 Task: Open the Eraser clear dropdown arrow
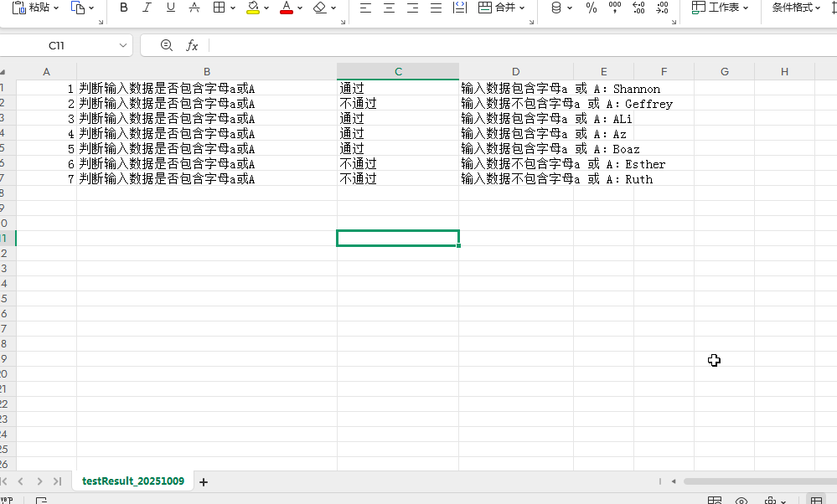point(333,8)
